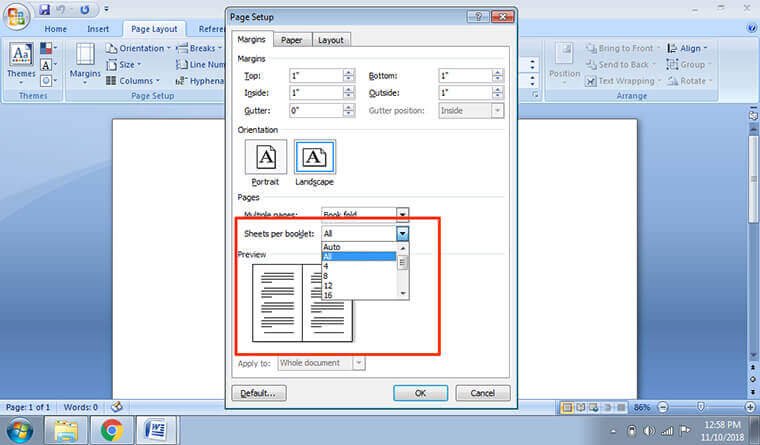Click OK in Page Setup
Screen dimensions: 760x445
[420, 393]
